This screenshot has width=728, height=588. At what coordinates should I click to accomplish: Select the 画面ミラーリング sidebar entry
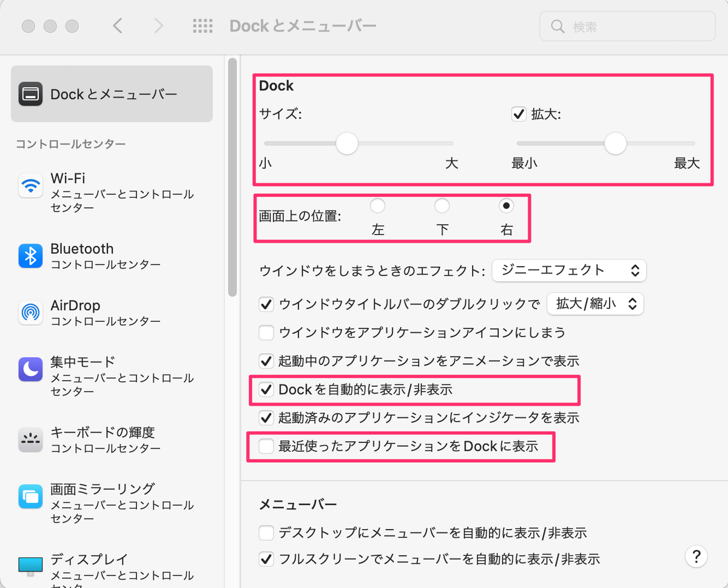click(x=112, y=503)
